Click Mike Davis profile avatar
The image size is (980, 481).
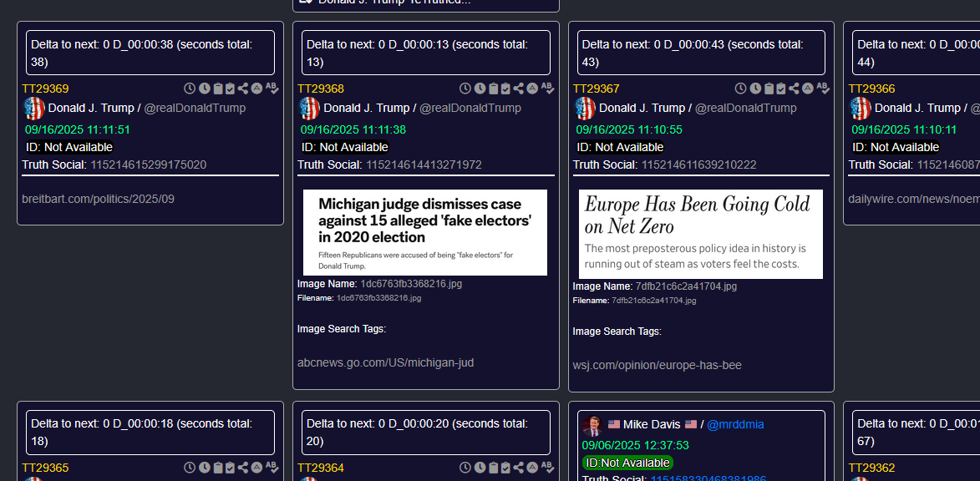(x=592, y=425)
